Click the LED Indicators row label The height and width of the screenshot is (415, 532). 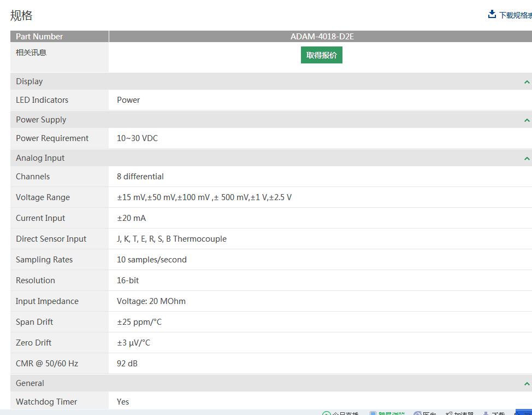click(42, 100)
